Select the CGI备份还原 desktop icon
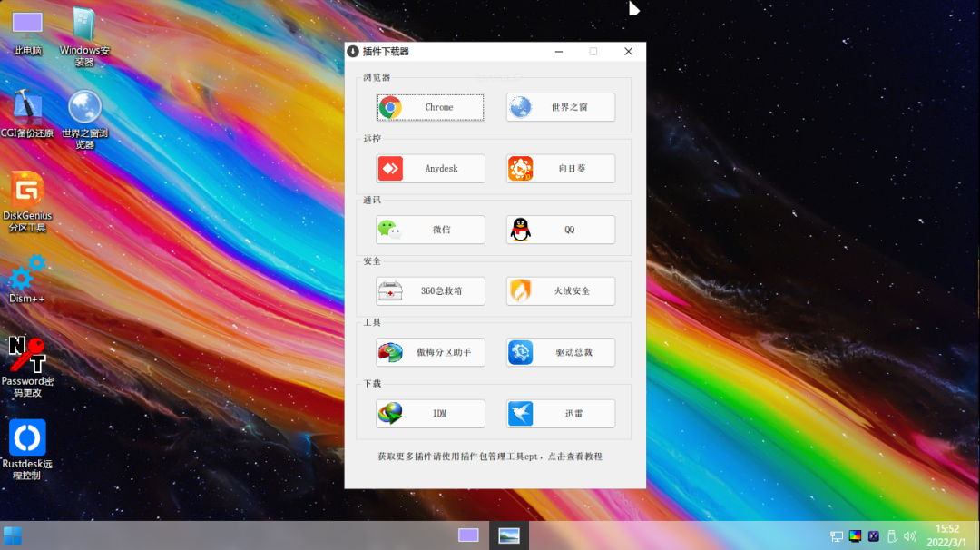Screen dimensions: 980x550 pos(27,109)
